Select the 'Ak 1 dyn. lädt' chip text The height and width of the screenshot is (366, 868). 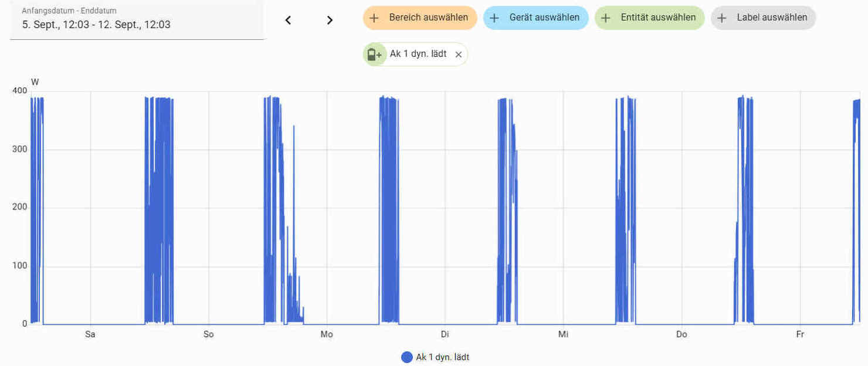click(418, 54)
